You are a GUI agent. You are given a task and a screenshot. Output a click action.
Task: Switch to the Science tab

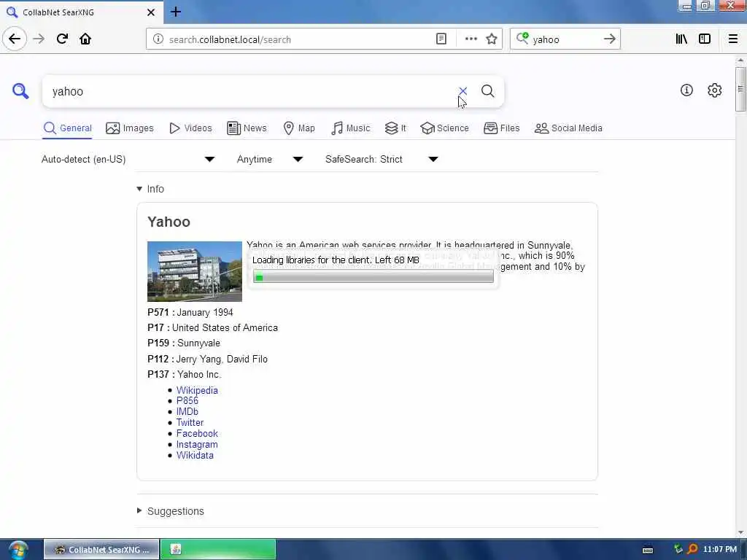tap(444, 128)
